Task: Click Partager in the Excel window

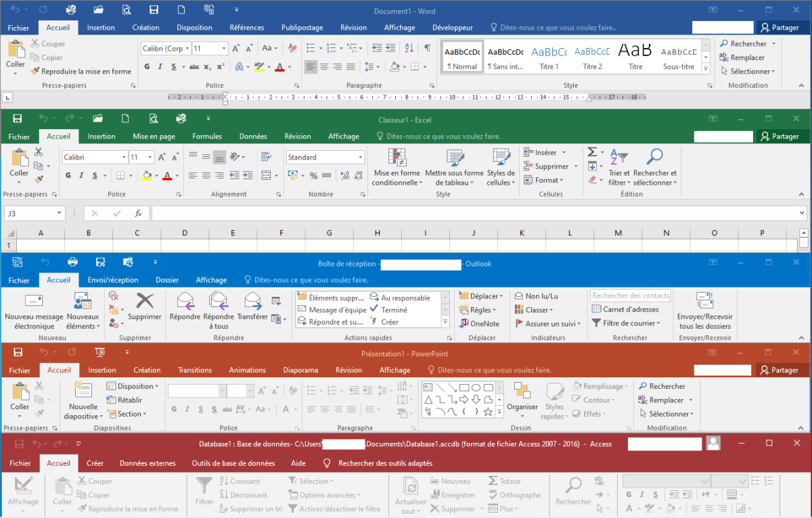Action: click(780, 136)
